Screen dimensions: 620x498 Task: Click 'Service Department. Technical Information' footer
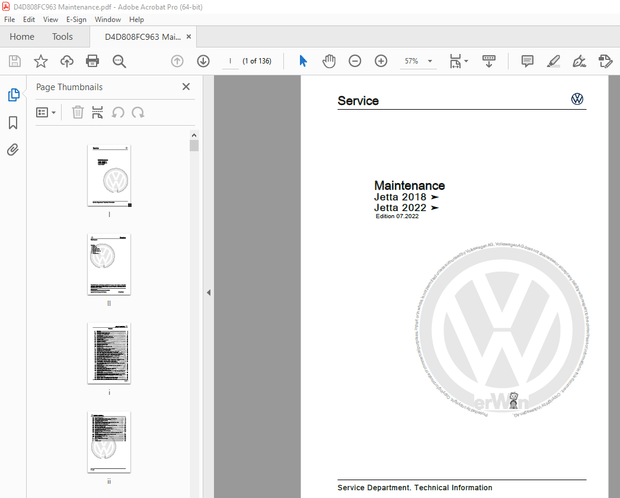click(x=415, y=488)
